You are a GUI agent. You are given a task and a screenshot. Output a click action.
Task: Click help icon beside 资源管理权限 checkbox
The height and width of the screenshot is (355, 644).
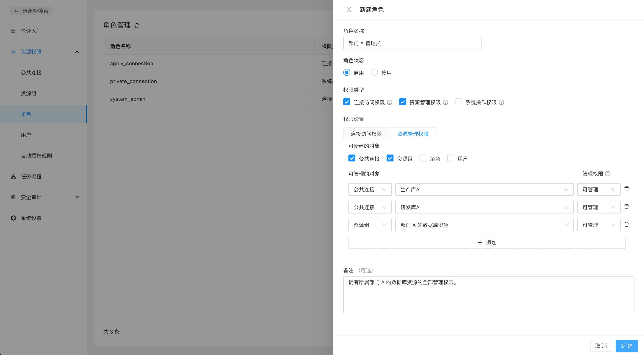(x=446, y=102)
